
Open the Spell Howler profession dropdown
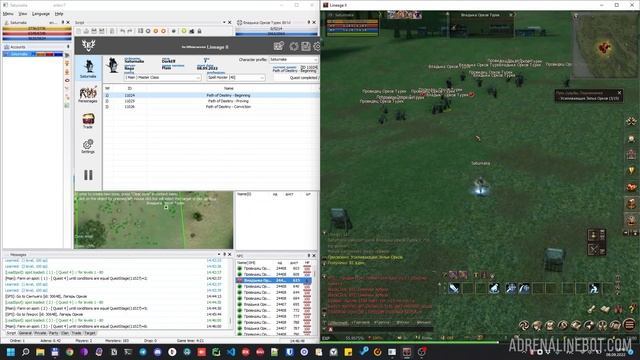point(236,77)
